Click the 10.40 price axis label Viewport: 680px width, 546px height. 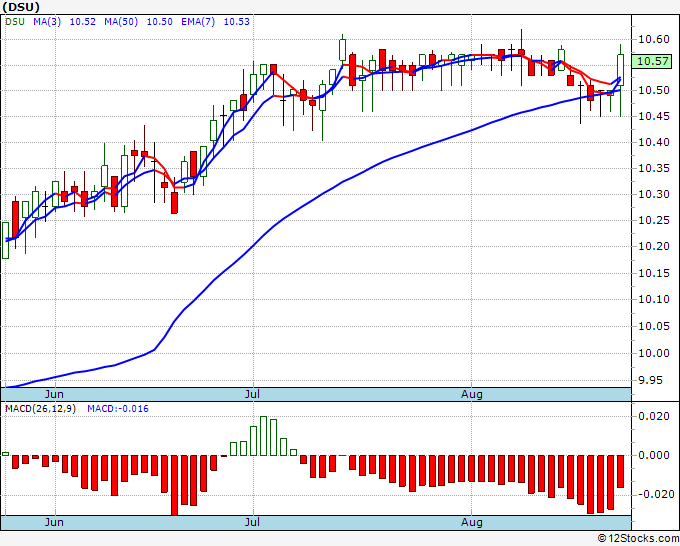(x=654, y=142)
